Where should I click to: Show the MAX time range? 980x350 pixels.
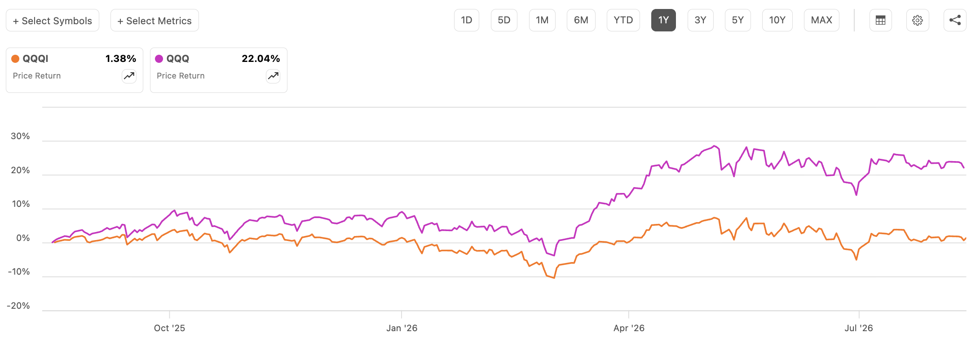[821, 20]
